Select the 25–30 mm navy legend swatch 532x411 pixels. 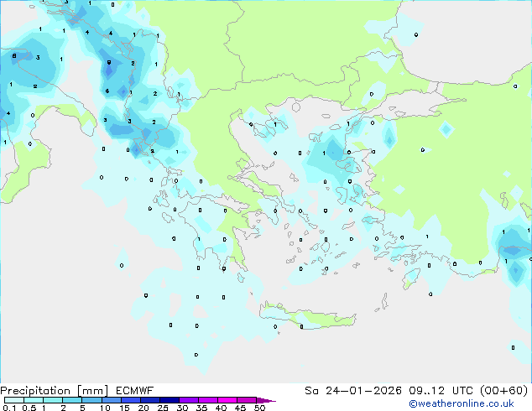point(170,400)
